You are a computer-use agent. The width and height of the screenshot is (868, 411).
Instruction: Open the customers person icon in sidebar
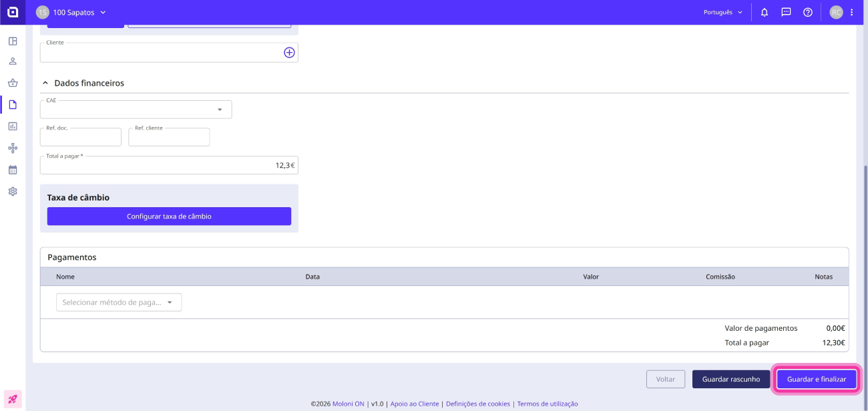click(13, 61)
